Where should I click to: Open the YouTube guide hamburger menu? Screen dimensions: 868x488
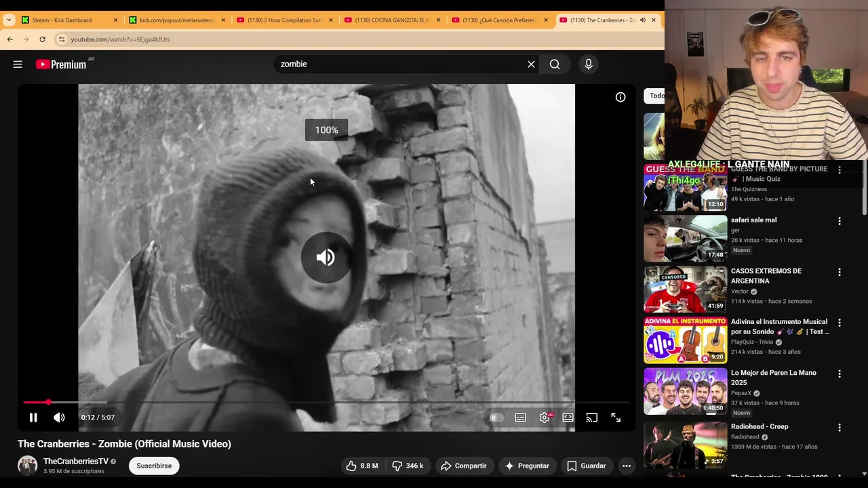click(x=18, y=64)
